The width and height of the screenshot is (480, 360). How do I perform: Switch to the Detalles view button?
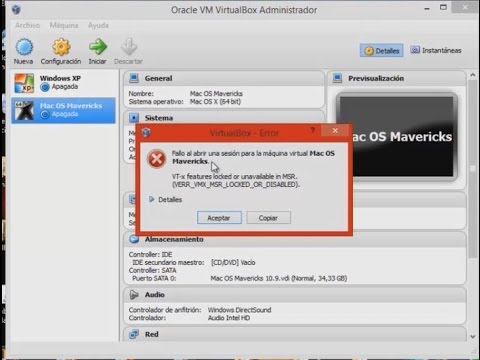pos(382,51)
